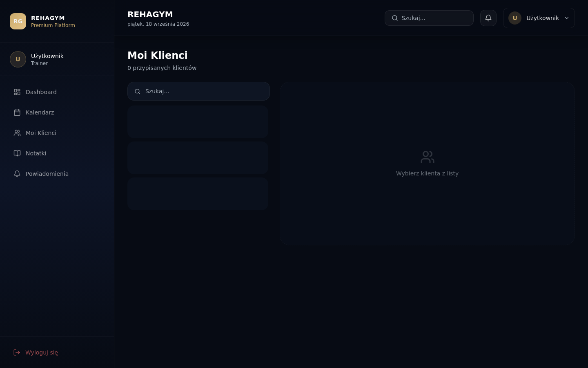Click the header search magnifier icon
Image resolution: width=588 pixels, height=368 pixels.
395,18
